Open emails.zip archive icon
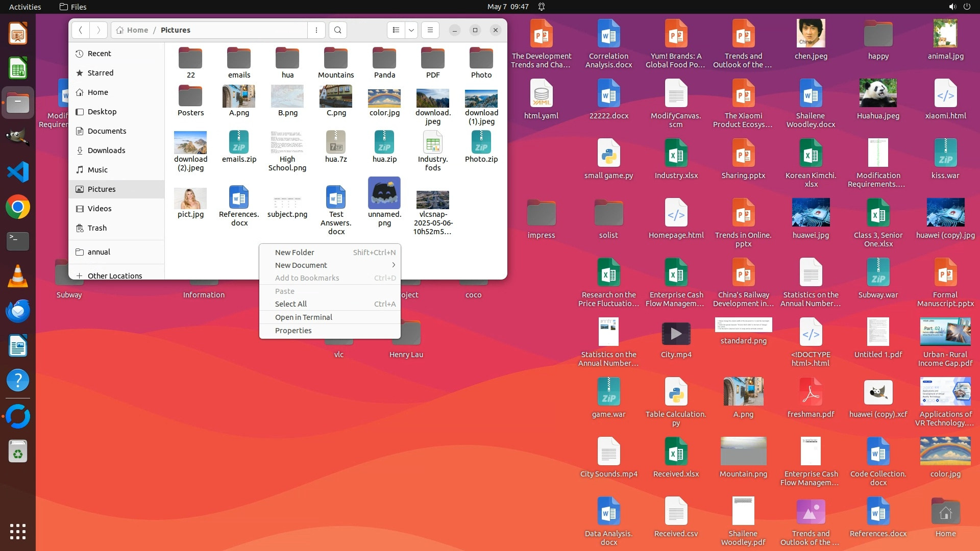This screenshot has height=551, width=980. 239,143
